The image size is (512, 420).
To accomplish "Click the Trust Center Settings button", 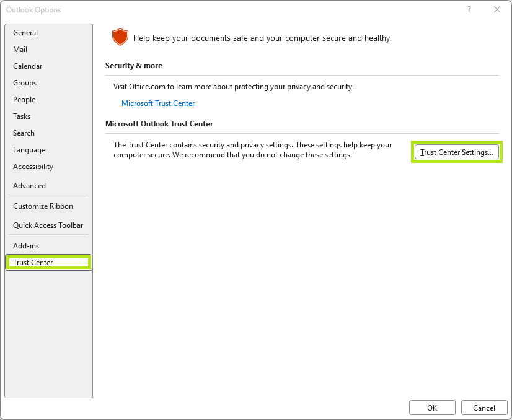I will pyautogui.click(x=457, y=152).
